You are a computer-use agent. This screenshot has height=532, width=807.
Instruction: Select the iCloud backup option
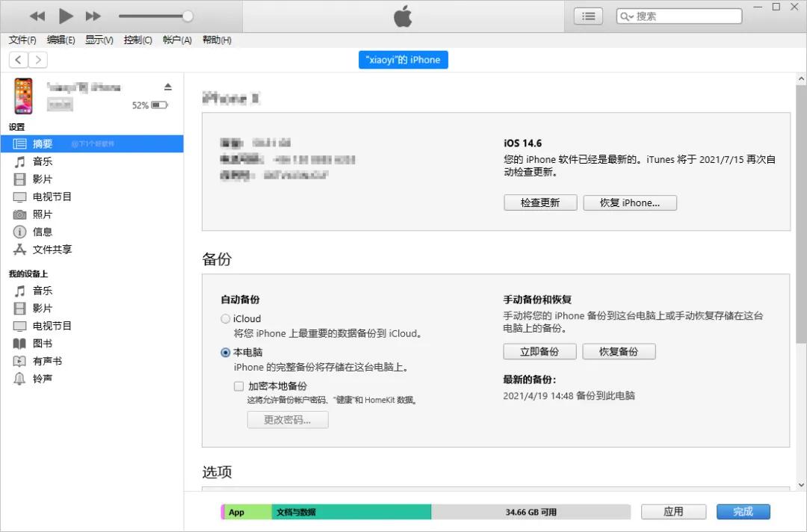click(225, 318)
